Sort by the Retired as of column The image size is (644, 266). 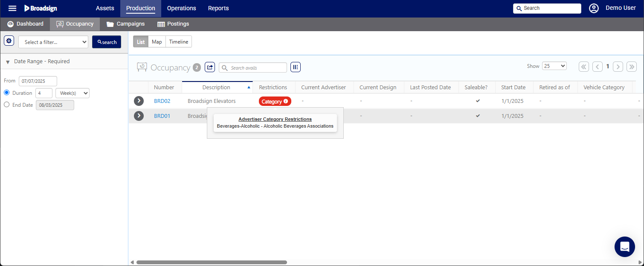click(x=554, y=87)
